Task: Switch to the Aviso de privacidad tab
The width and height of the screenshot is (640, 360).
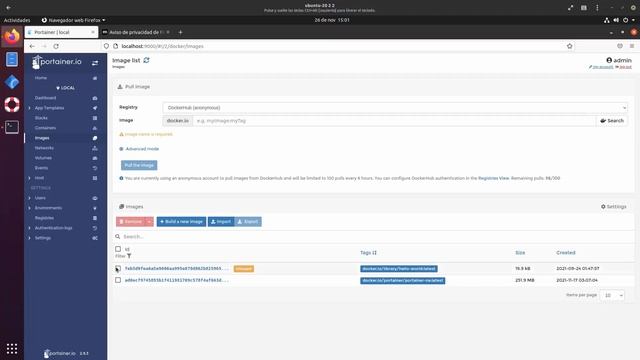Action: coord(136,32)
